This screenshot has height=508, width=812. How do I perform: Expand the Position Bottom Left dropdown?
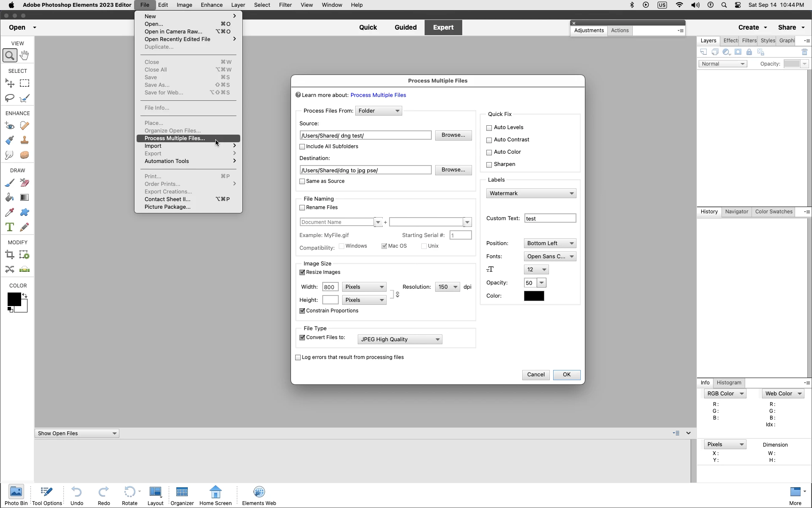[550, 243]
